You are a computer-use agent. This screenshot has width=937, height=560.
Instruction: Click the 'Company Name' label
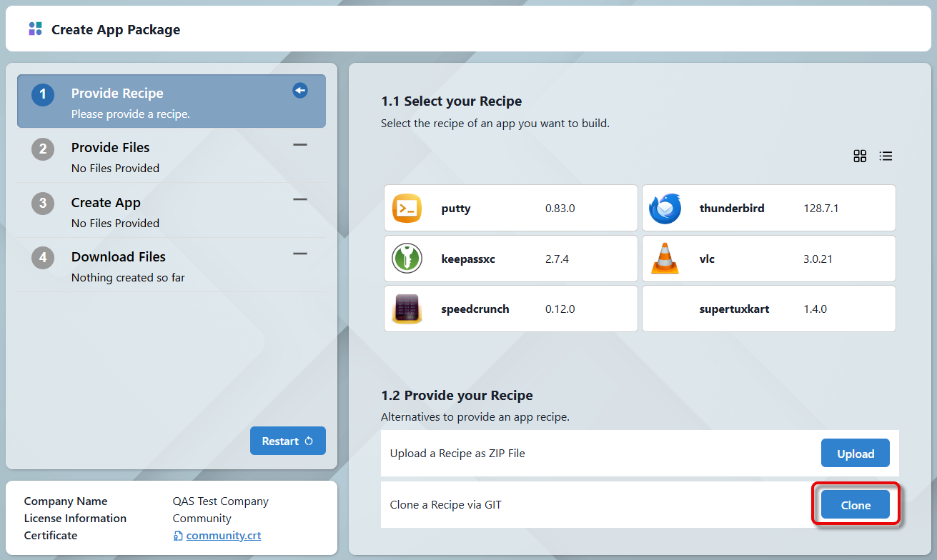pos(66,501)
